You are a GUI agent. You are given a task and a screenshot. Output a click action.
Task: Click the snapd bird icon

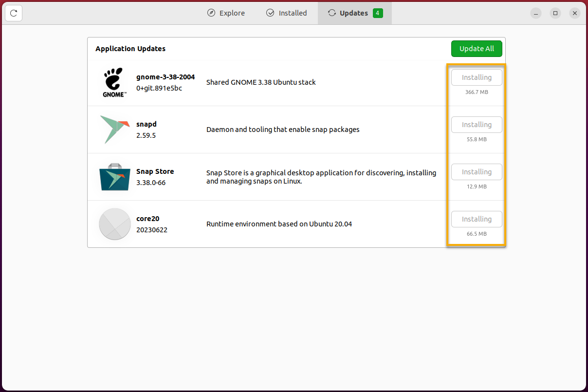pyautogui.click(x=114, y=130)
